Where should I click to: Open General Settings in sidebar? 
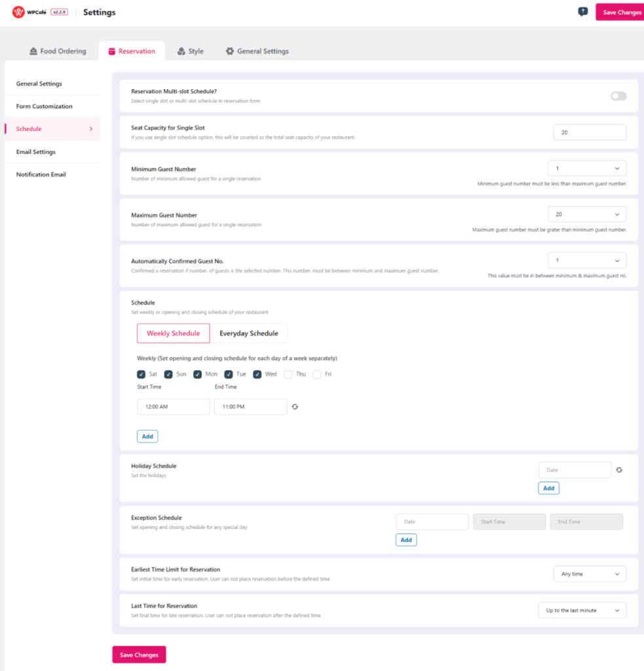pos(52,83)
